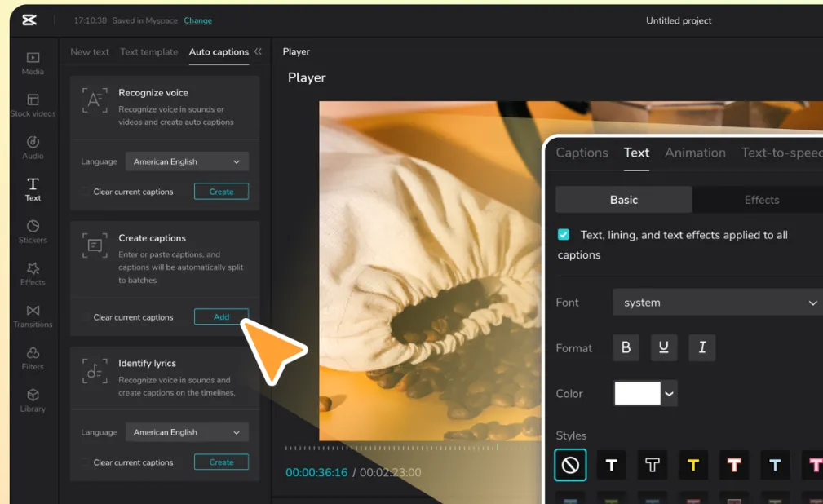Image resolution: width=823 pixels, height=504 pixels.
Task: Open the Media panel in sidebar
Action: tap(33, 63)
